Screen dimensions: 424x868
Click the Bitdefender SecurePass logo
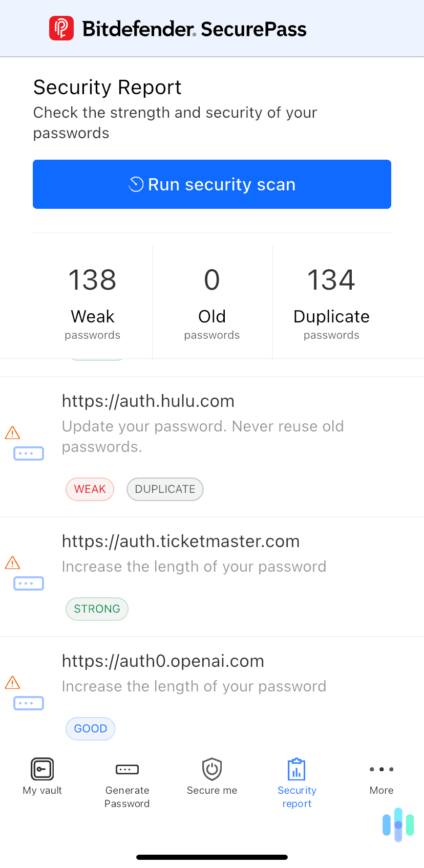point(178,29)
